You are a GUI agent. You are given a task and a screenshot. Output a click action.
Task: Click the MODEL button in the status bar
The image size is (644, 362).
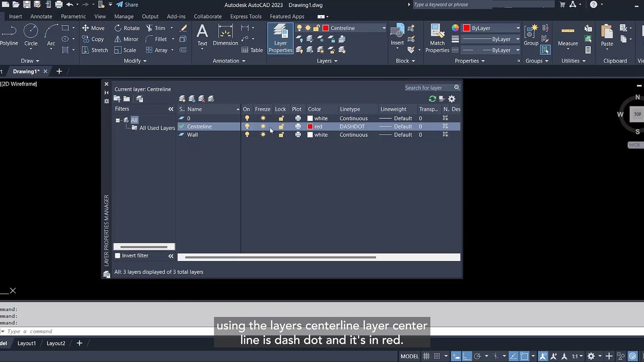(x=410, y=356)
